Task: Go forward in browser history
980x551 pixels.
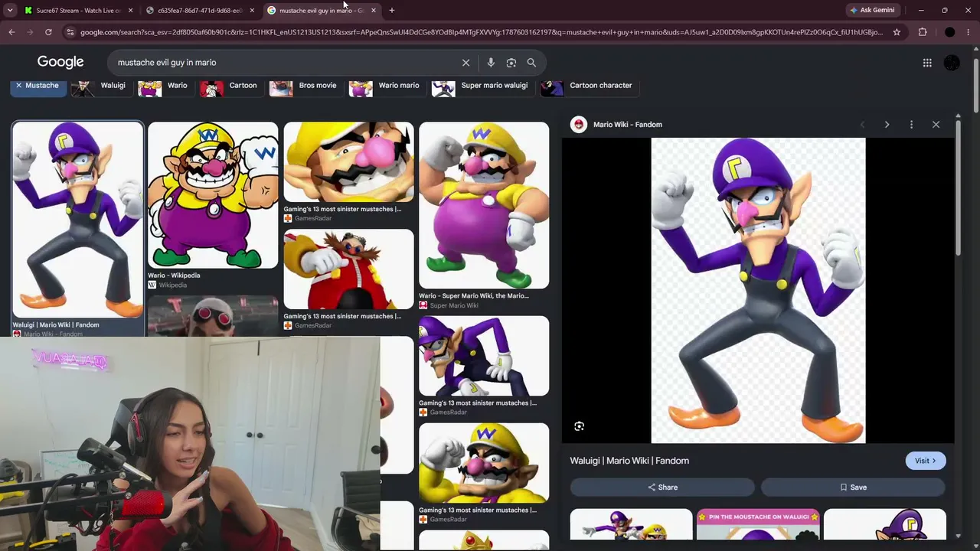Action: pos(30,32)
